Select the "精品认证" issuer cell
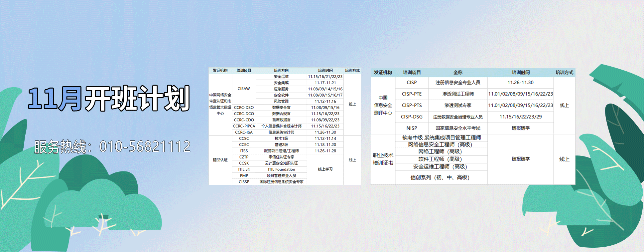The width and height of the screenshot is (644, 252). coord(220,160)
